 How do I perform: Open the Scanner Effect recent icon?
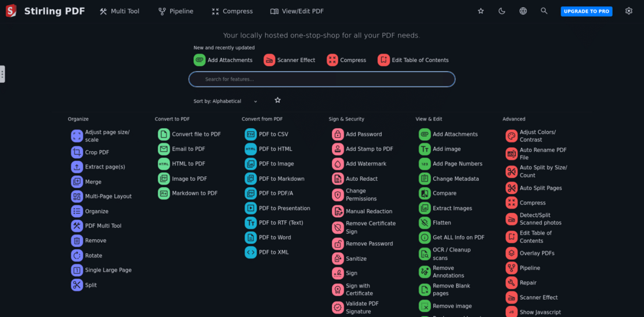click(269, 60)
